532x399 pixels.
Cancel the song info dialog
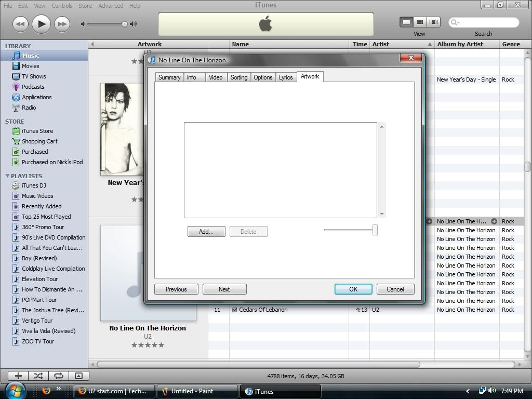coord(395,289)
